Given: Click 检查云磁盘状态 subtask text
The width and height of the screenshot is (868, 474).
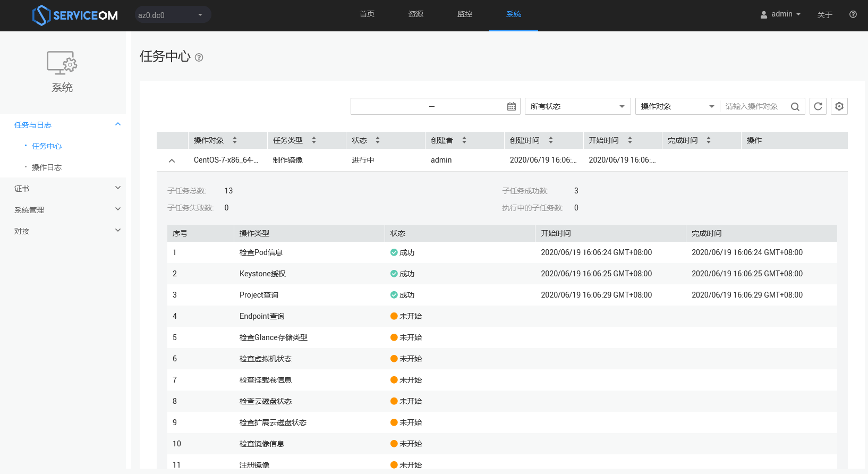Looking at the screenshot, I should click(266, 401).
